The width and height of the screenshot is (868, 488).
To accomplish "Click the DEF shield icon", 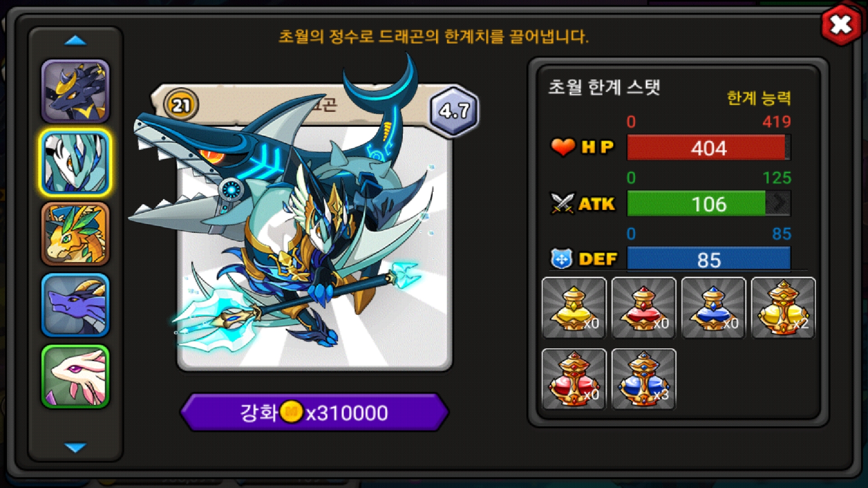I will [x=561, y=259].
